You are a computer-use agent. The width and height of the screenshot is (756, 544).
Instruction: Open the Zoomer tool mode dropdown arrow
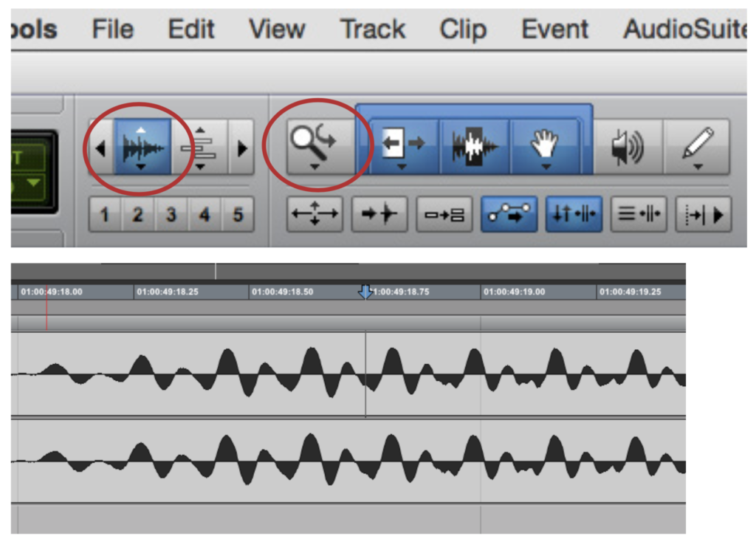click(x=315, y=167)
